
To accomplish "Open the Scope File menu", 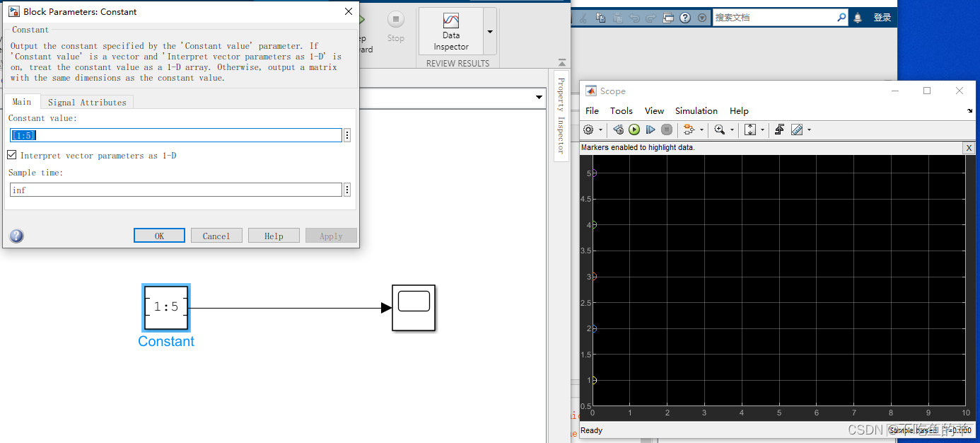I will (592, 110).
